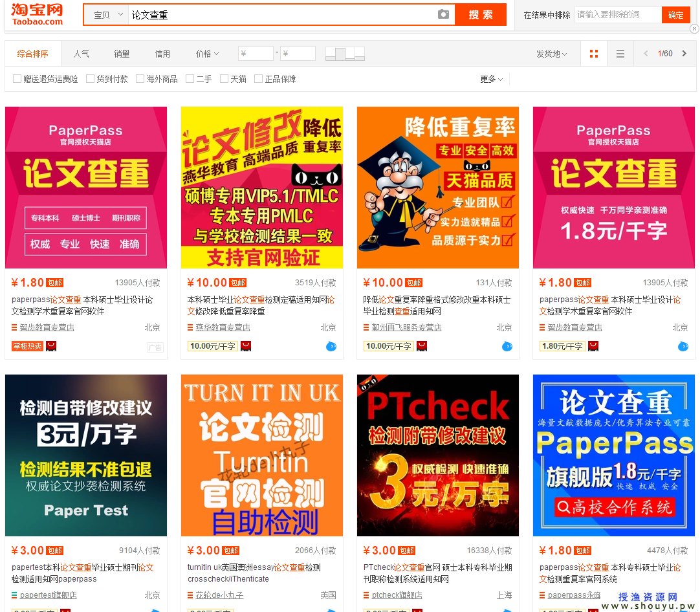Image resolution: width=700 pixels, height=612 pixels.
Task: Open shop link 智齿教育专营店 in first card
Action: 47,327
